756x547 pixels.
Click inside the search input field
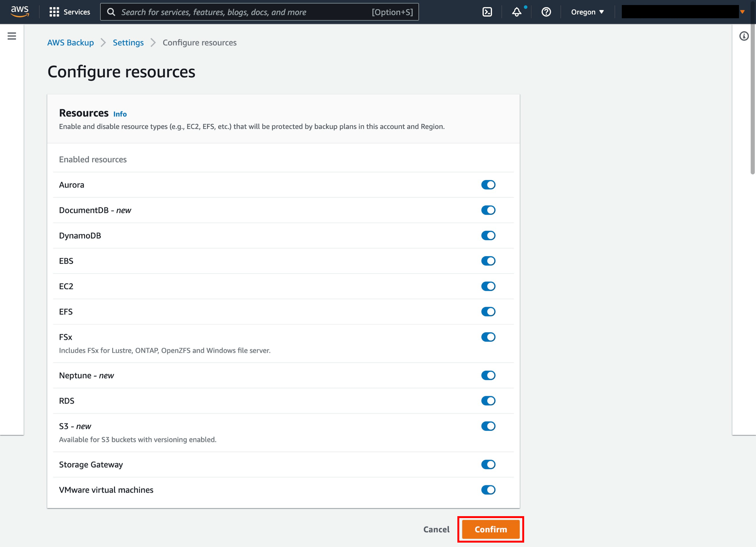pos(233,12)
